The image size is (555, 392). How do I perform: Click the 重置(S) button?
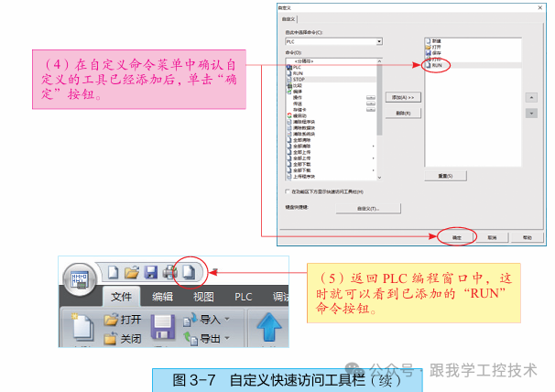coord(446,176)
